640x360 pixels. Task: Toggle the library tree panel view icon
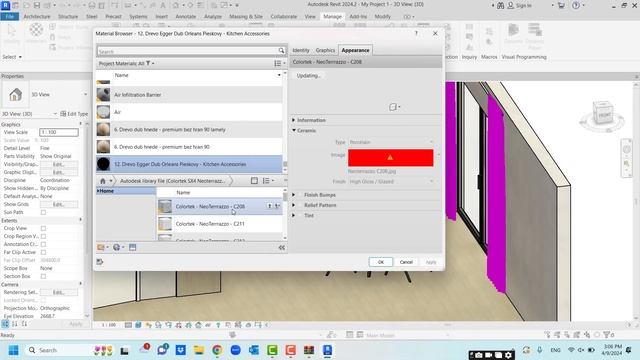point(254,181)
